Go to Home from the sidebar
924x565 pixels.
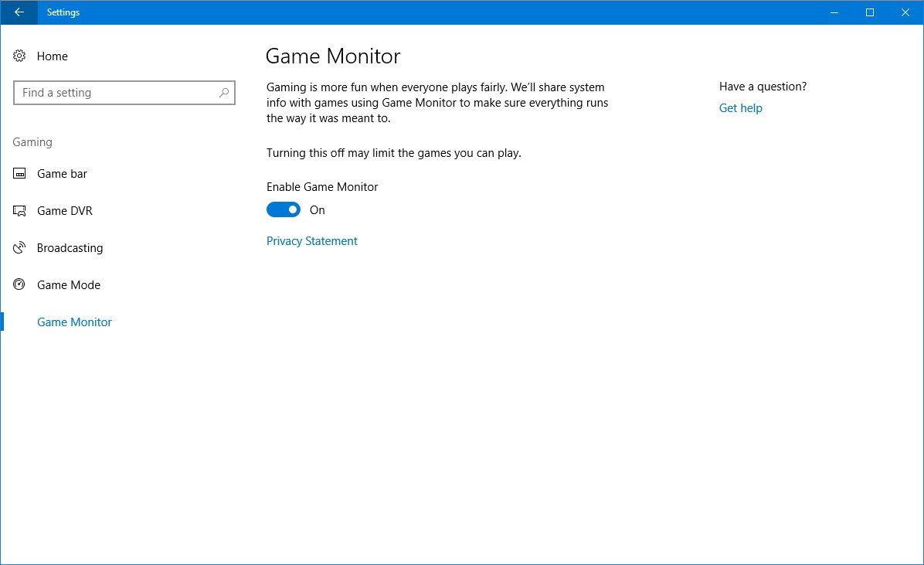[53, 56]
